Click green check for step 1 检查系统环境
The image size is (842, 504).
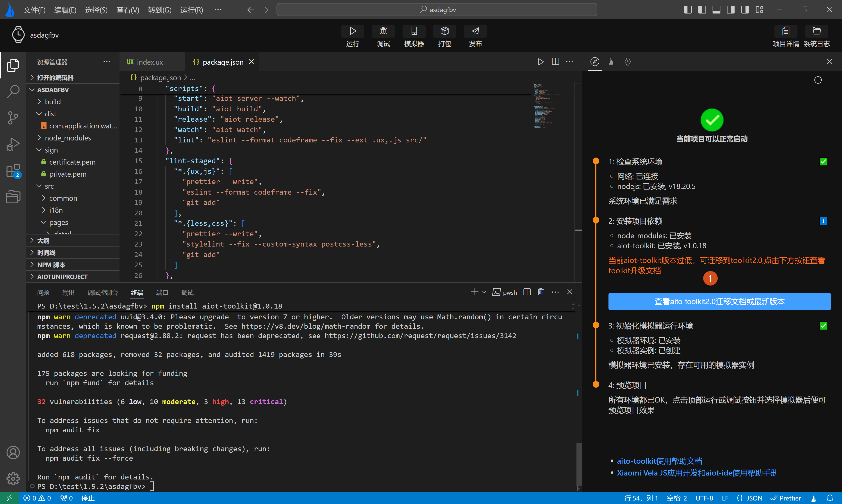click(x=823, y=162)
